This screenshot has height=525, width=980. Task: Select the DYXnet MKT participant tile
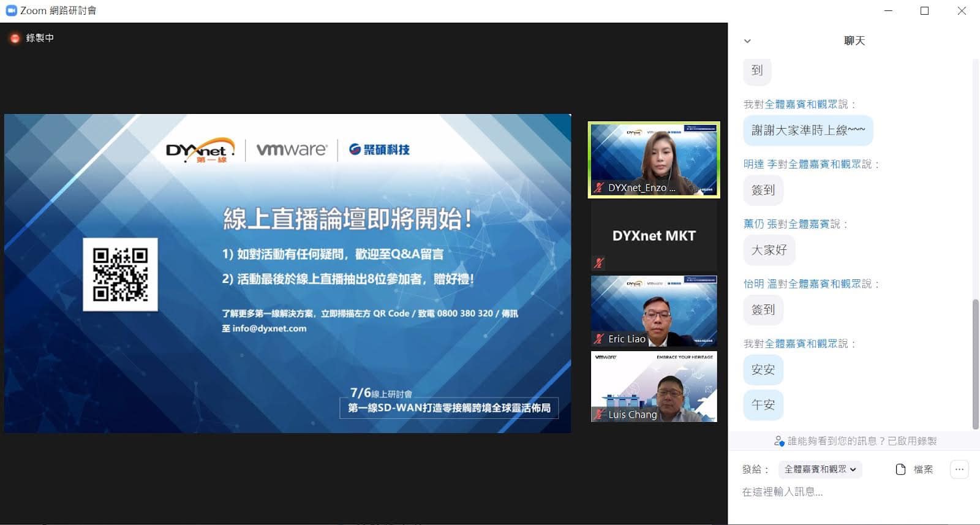[654, 236]
